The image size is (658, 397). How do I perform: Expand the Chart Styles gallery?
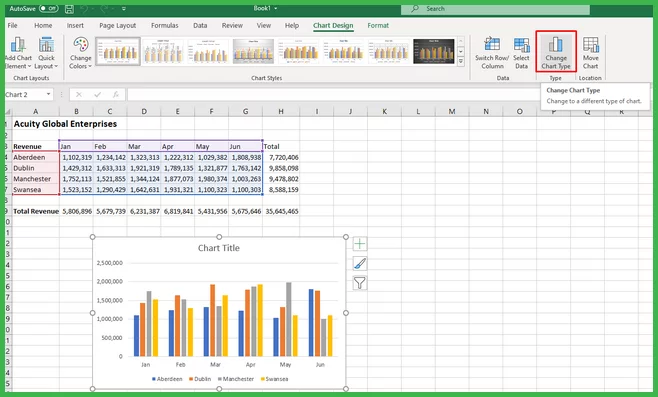tap(461, 61)
